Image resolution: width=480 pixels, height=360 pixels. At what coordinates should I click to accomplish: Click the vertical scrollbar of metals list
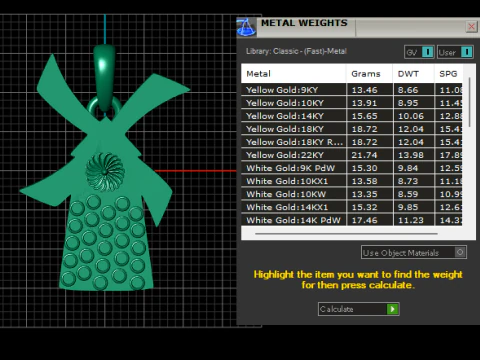point(469,102)
